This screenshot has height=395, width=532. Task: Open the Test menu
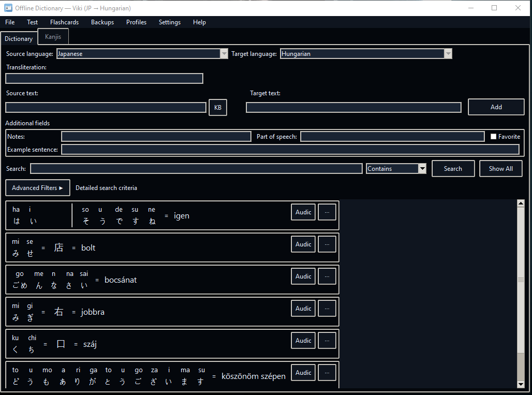(32, 22)
